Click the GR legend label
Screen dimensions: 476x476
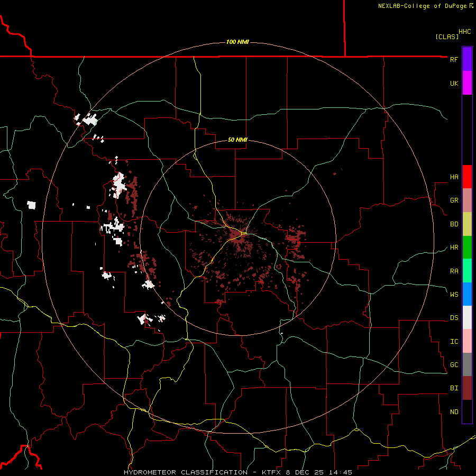pos(454,200)
